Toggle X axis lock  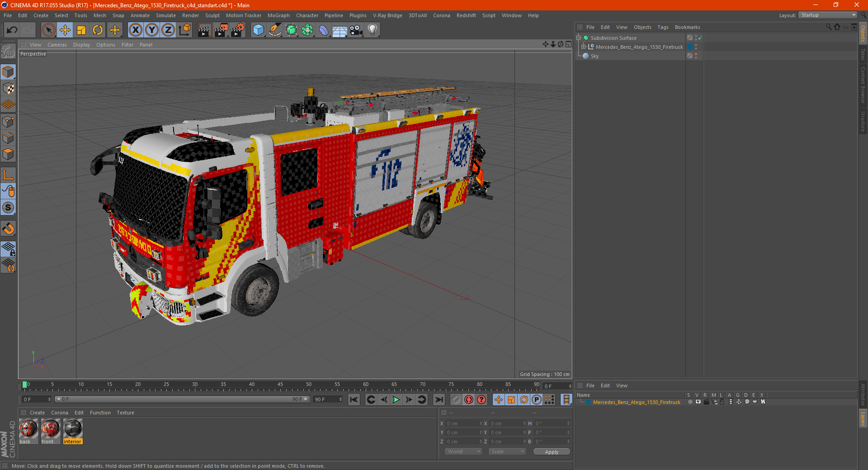135,30
